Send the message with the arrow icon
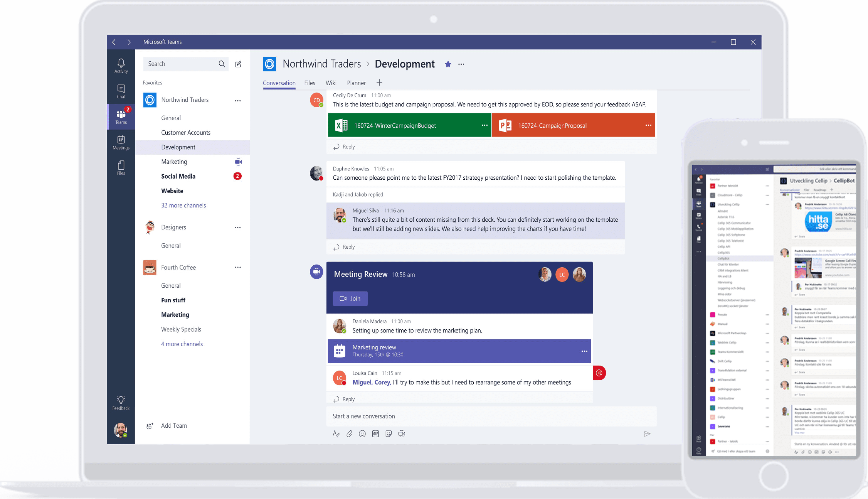Image resolution: width=868 pixels, height=499 pixels. tap(647, 434)
